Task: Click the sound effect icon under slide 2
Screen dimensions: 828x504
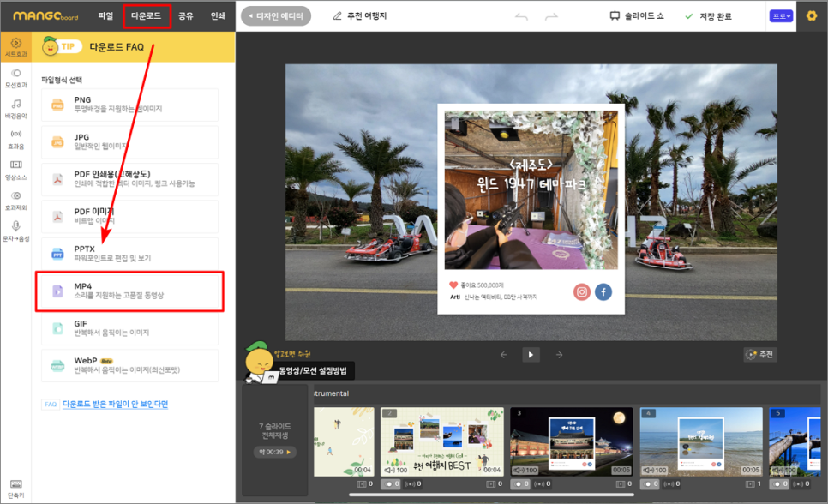Action: (x=409, y=484)
